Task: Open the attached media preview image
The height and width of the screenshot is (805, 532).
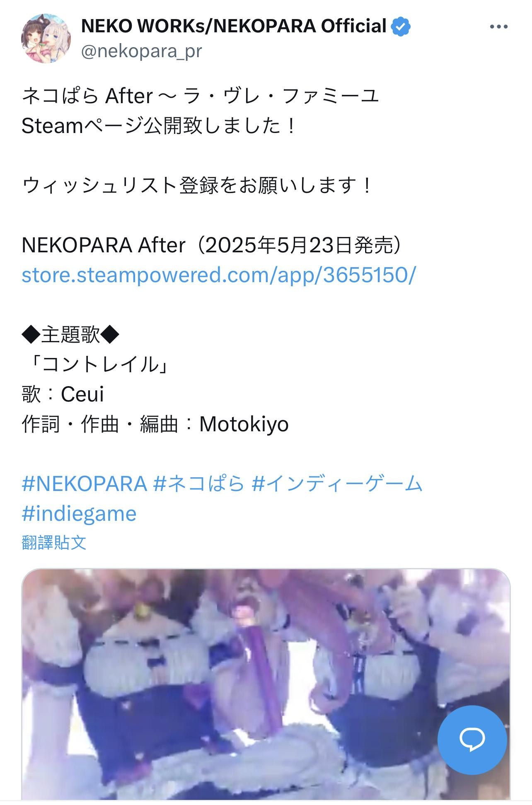Action: coord(266,686)
